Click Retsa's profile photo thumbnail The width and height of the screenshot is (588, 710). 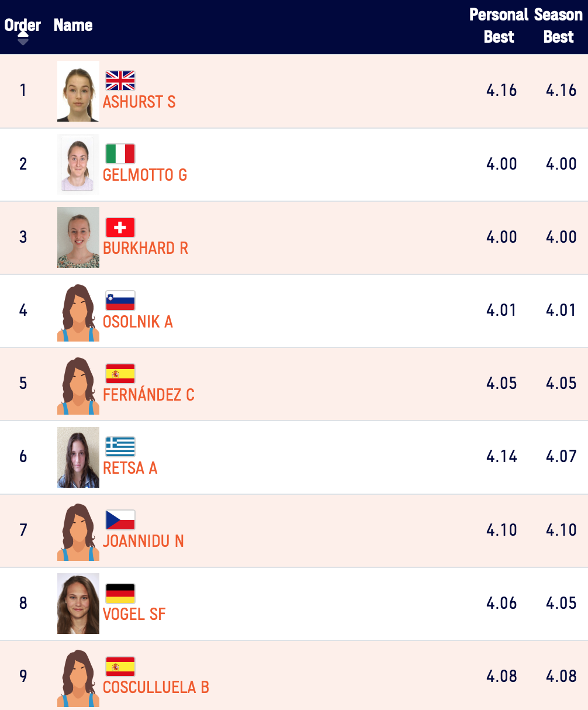(x=78, y=457)
